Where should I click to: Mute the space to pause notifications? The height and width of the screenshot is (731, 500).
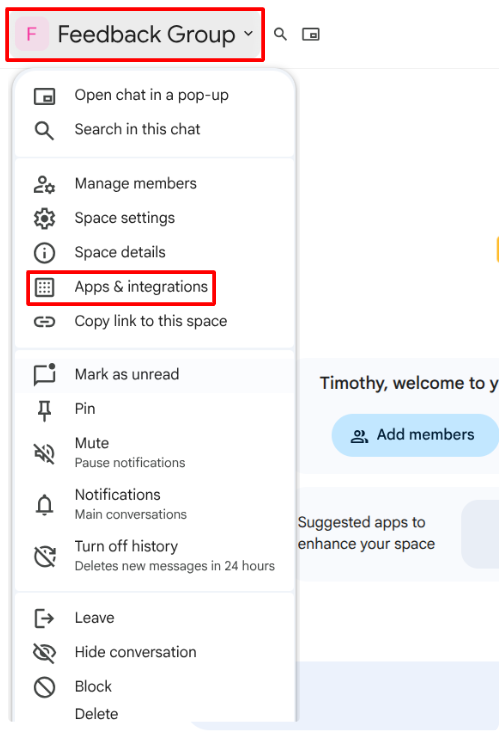155,452
